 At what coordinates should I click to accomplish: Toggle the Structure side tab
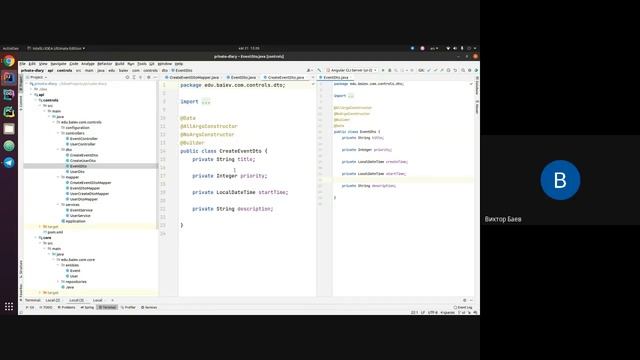tap(21, 269)
